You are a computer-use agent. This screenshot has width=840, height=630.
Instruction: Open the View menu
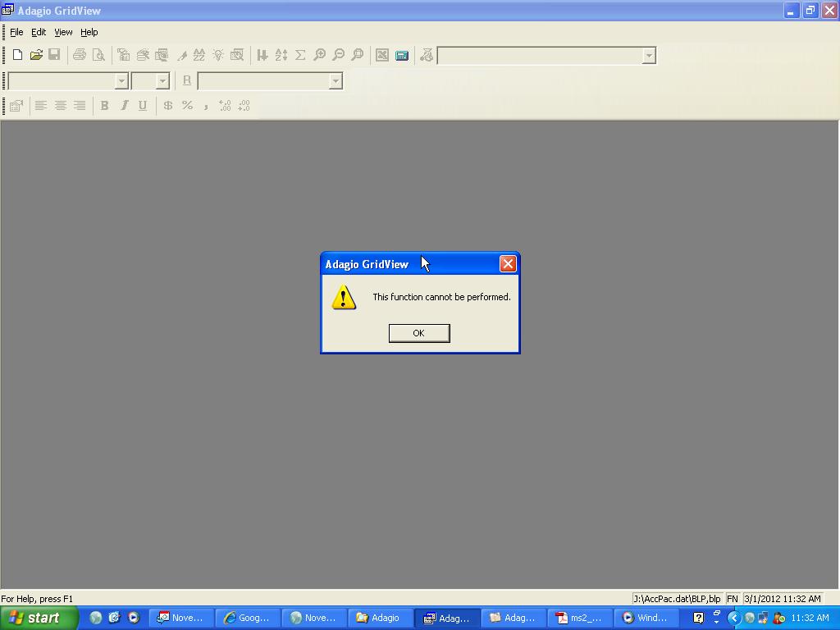63,32
